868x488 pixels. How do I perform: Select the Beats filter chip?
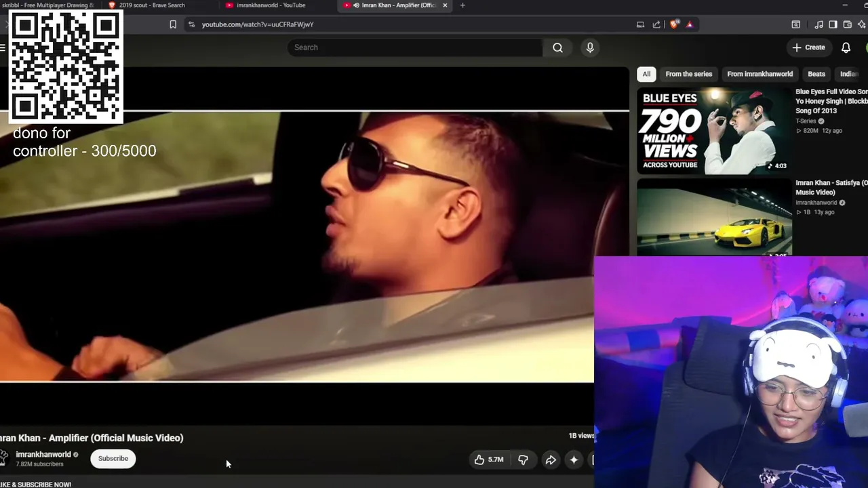[816, 74]
